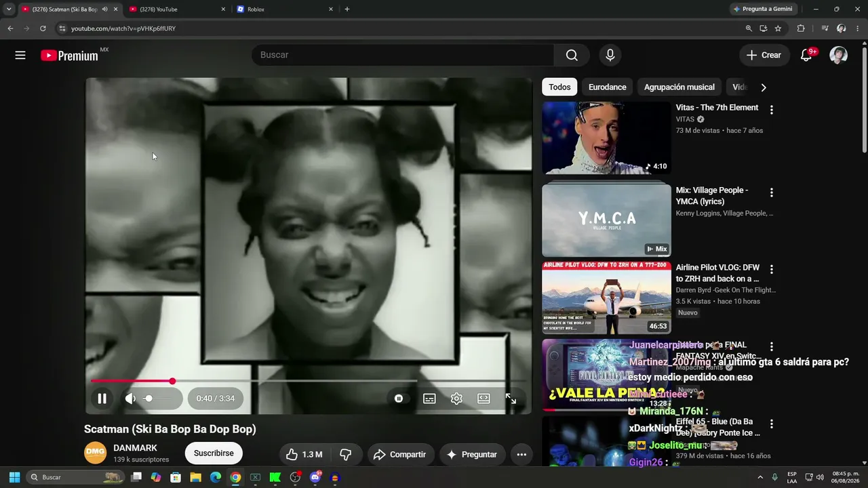Enter fullscreen in the video player

[511, 399]
